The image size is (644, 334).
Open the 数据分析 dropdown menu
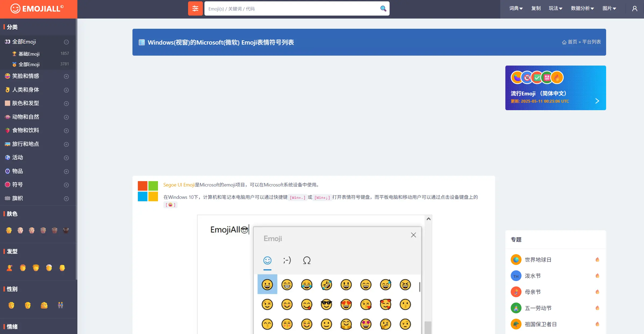582,9
